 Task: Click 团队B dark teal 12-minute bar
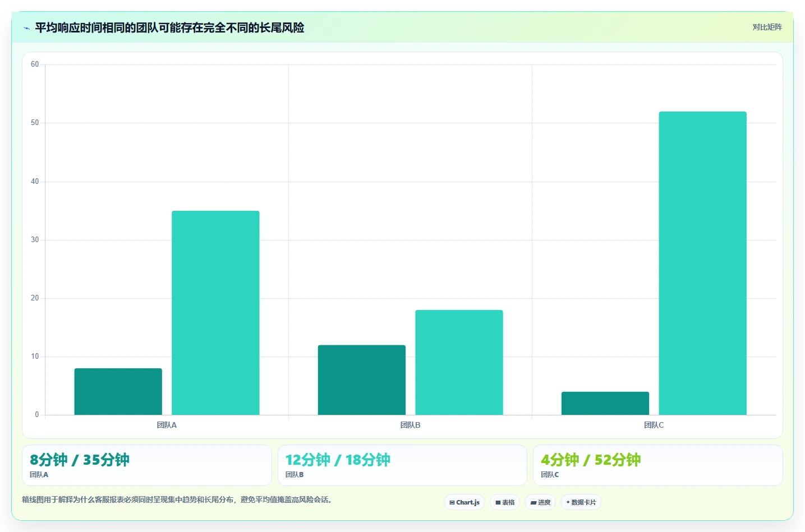[x=362, y=380]
